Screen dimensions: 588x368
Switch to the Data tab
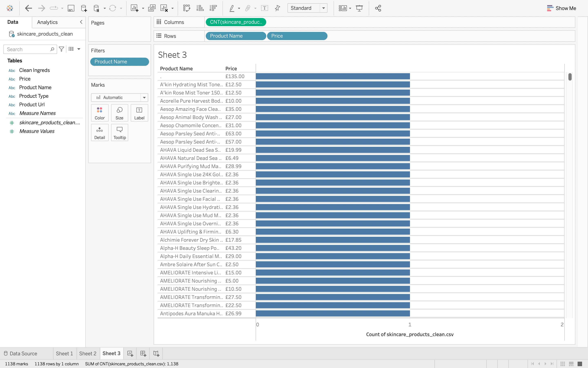point(13,22)
